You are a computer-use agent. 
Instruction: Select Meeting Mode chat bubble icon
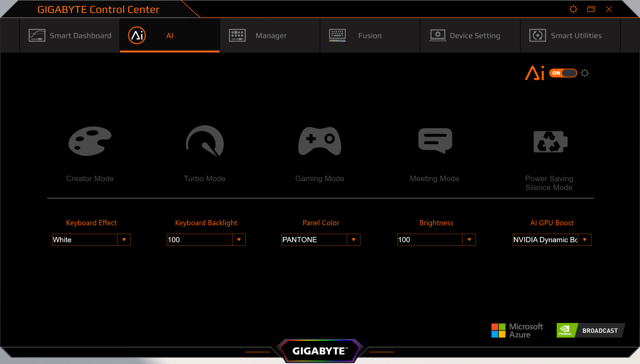(435, 141)
